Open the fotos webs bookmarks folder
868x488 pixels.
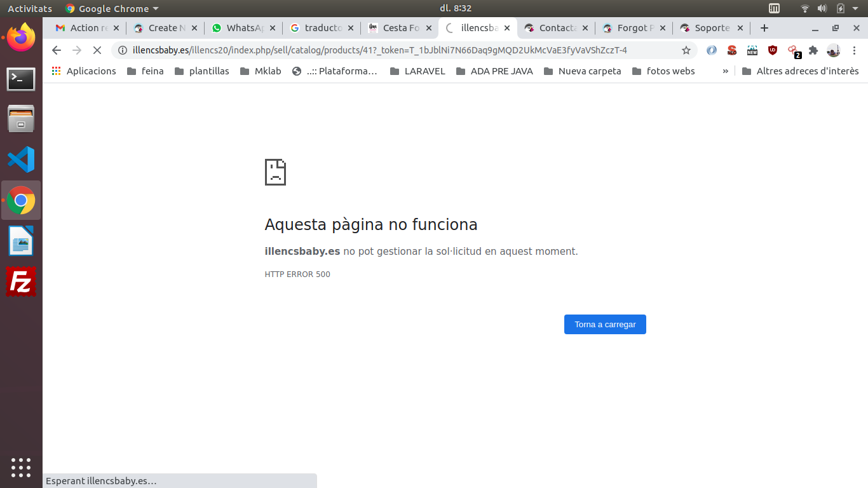coord(663,71)
